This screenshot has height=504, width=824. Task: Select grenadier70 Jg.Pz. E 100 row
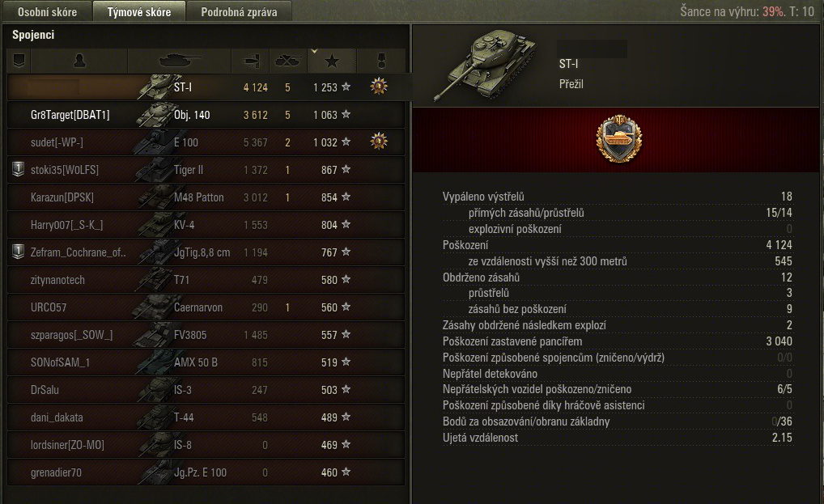click(206, 472)
